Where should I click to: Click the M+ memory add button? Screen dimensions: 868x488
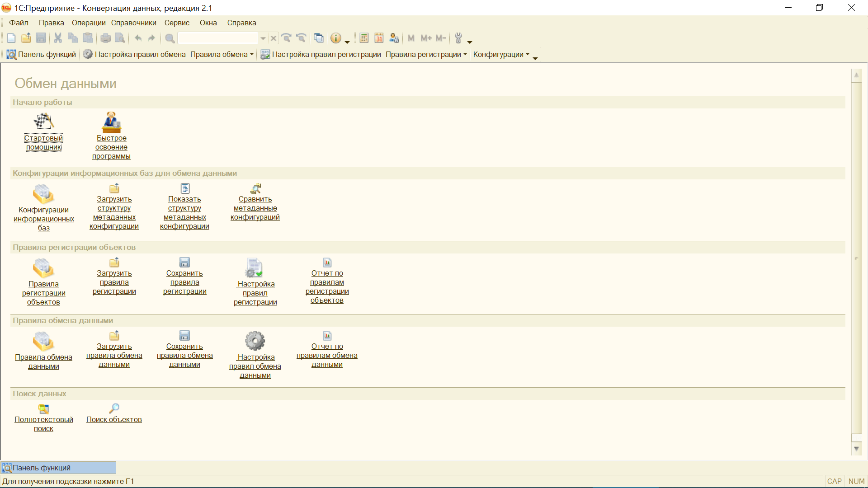pyautogui.click(x=426, y=38)
